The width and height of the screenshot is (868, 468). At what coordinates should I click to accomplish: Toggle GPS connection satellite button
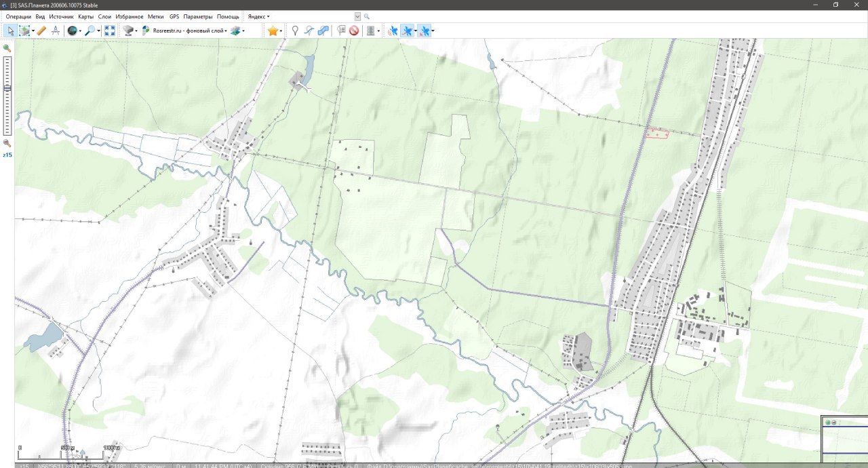coord(392,31)
